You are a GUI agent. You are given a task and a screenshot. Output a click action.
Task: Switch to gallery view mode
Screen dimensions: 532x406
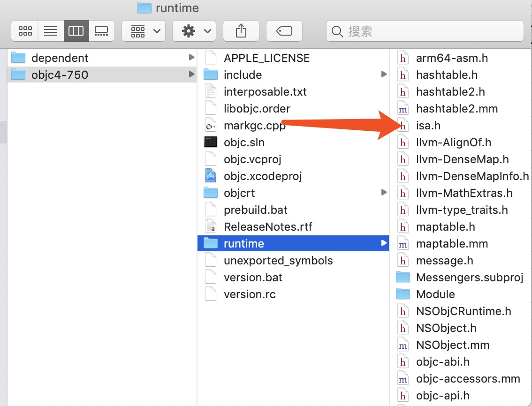101,31
